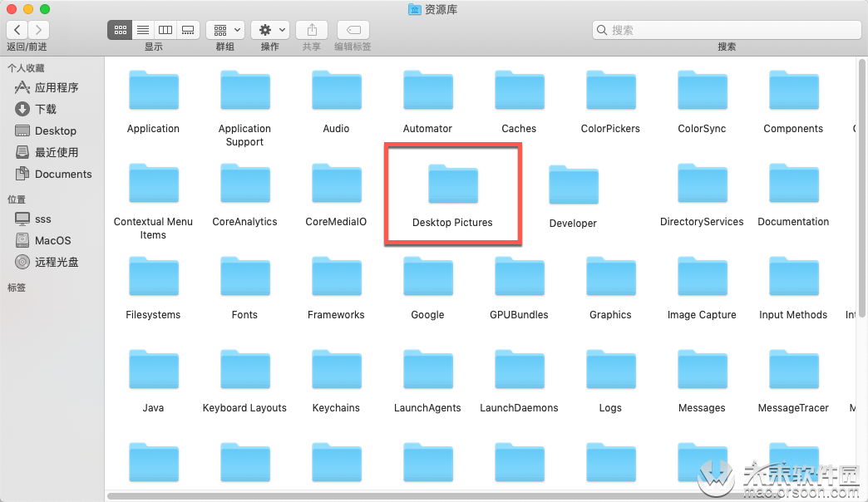Open the gear action menu

[270, 30]
